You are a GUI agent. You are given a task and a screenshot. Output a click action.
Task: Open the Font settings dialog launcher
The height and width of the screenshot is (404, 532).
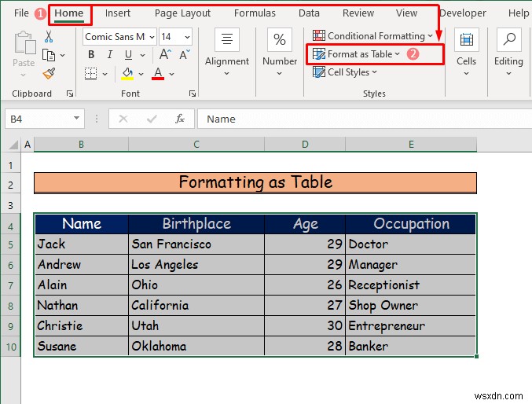(x=193, y=94)
